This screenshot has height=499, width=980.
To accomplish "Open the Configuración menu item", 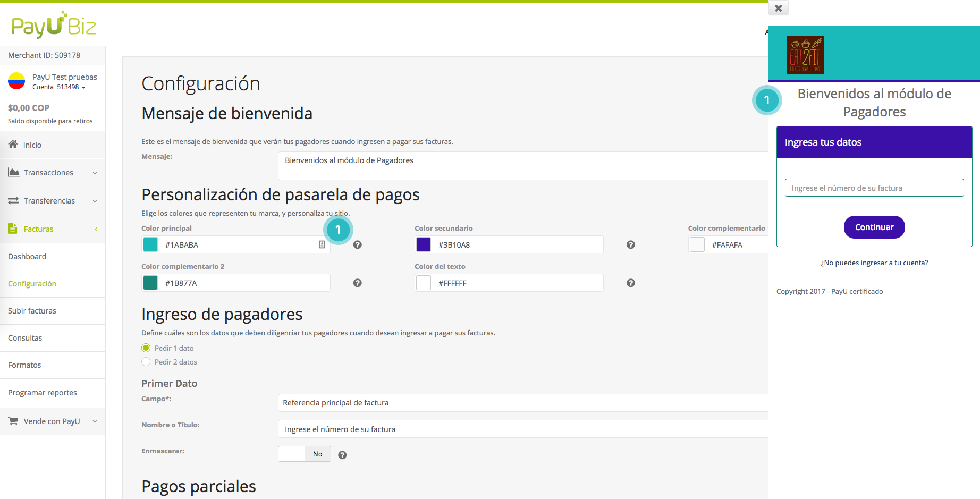I will click(x=32, y=283).
